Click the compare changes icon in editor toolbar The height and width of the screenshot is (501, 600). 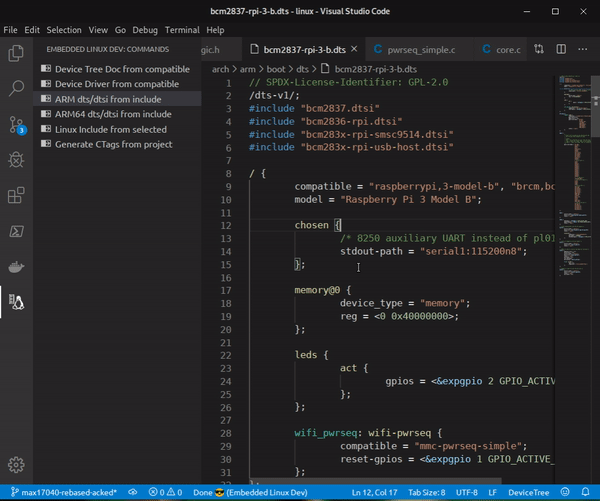[539, 49]
